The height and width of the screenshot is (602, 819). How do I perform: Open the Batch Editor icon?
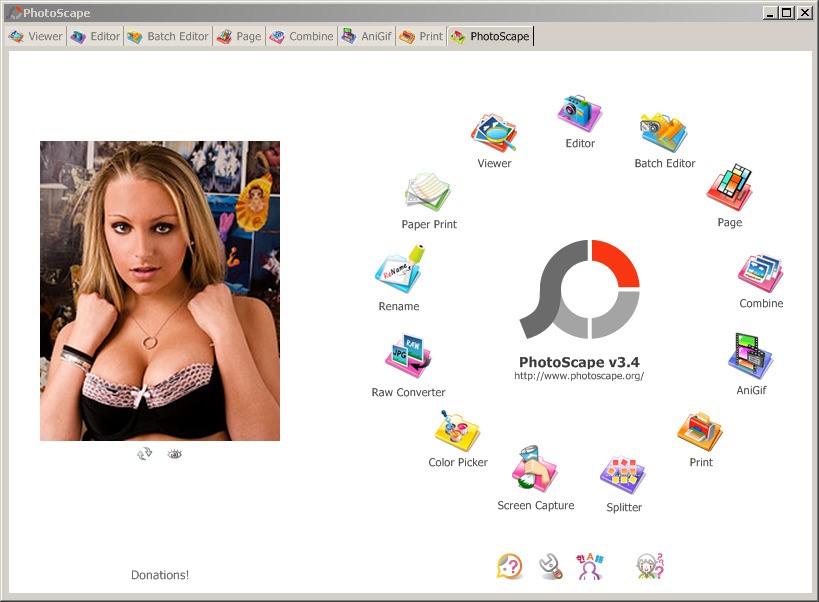point(664,132)
